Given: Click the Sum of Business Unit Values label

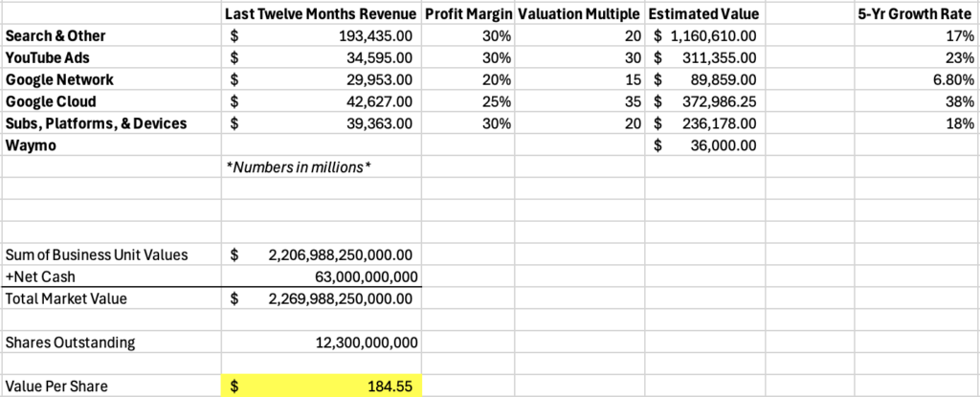Looking at the screenshot, I should point(95,254).
